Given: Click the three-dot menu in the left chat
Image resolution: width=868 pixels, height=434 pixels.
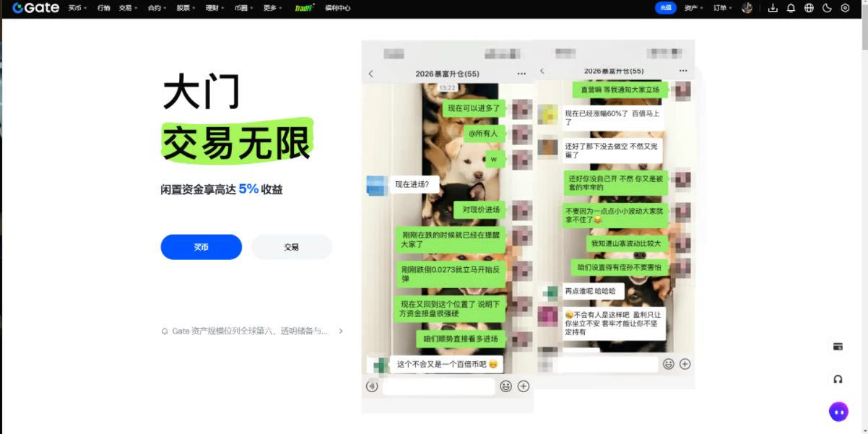Looking at the screenshot, I should tap(521, 74).
